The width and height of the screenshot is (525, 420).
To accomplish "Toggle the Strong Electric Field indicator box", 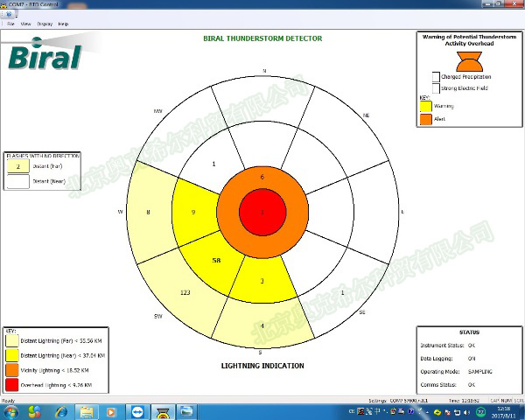I will (436, 88).
